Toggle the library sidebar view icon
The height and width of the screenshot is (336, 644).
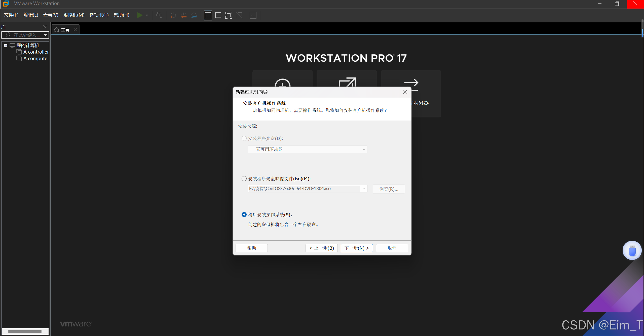point(208,15)
